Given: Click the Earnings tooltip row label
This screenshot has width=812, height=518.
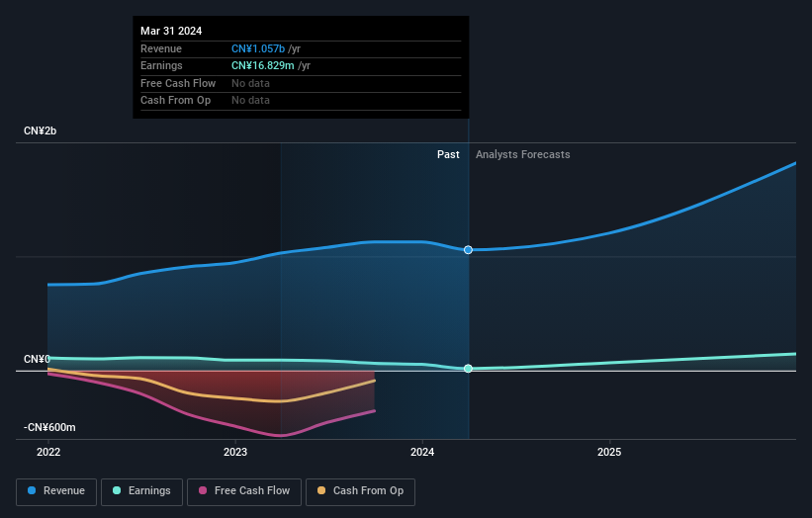Looking at the screenshot, I should tap(161, 65).
